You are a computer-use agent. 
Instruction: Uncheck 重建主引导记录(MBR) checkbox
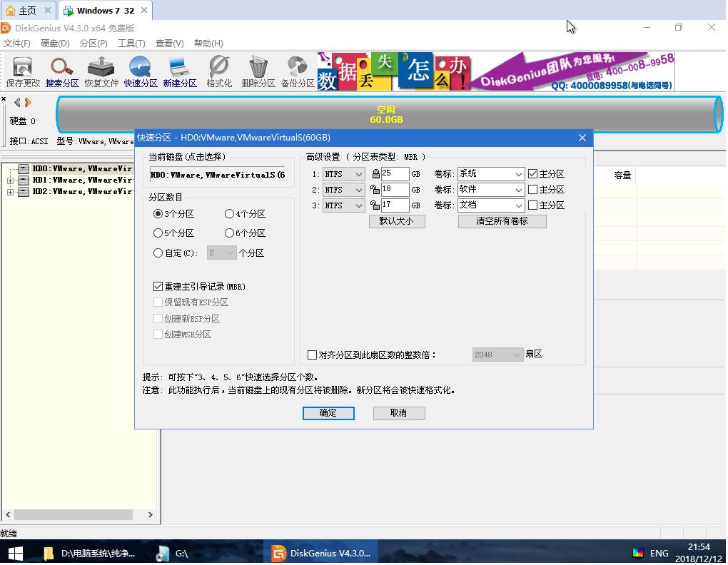click(158, 287)
